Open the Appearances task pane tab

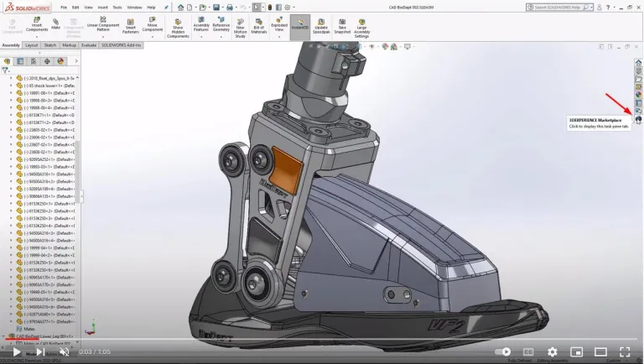pos(638,94)
